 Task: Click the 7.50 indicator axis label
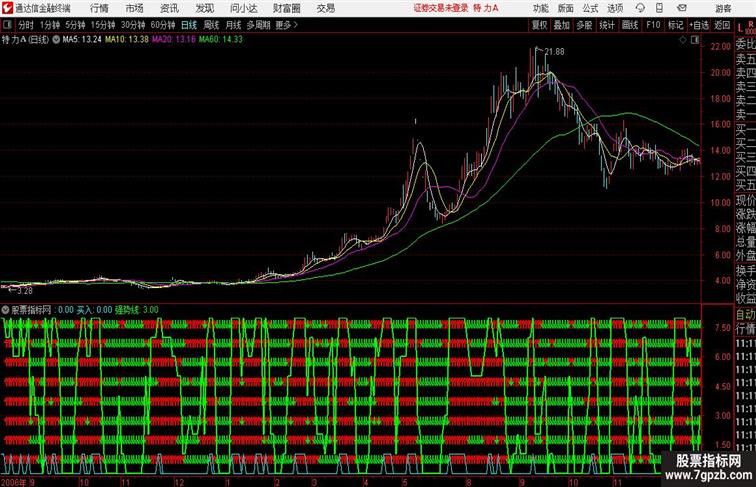tap(723, 328)
